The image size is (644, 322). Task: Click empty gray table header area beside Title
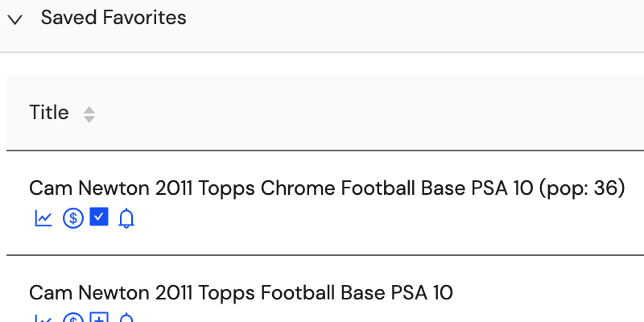(369, 113)
